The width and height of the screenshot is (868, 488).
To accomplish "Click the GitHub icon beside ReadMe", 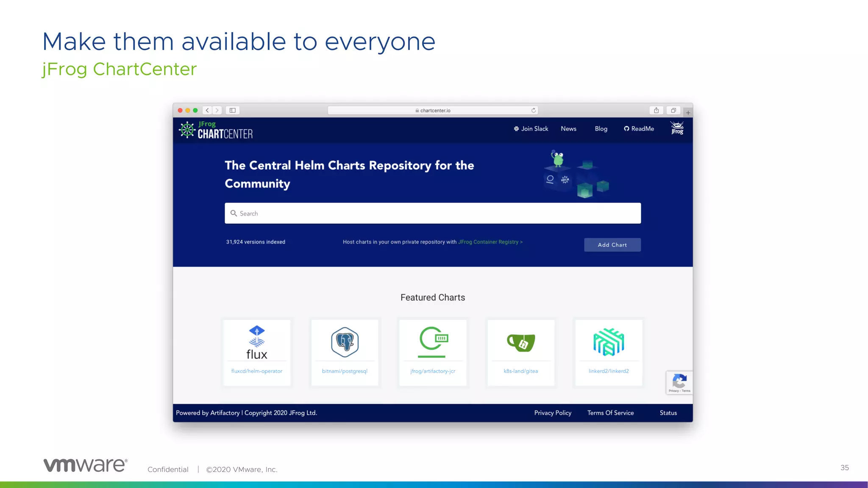I will (x=626, y=129).
